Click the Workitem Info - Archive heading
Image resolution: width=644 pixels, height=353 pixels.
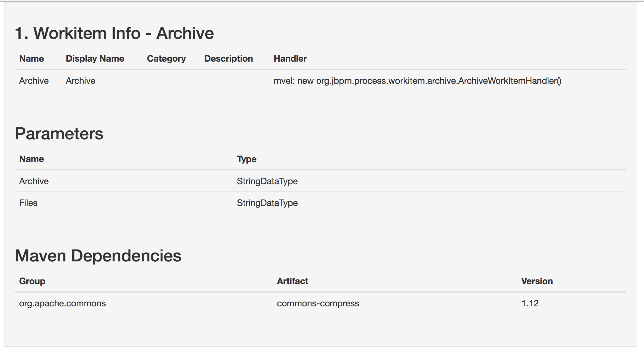pyautogui.click(x=114, y=33)
